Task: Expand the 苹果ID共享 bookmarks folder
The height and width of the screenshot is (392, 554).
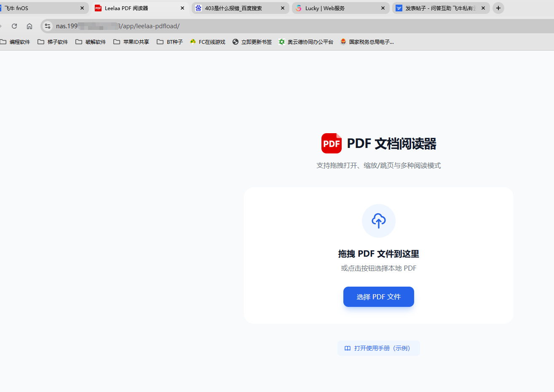Action: pos(131,42)
